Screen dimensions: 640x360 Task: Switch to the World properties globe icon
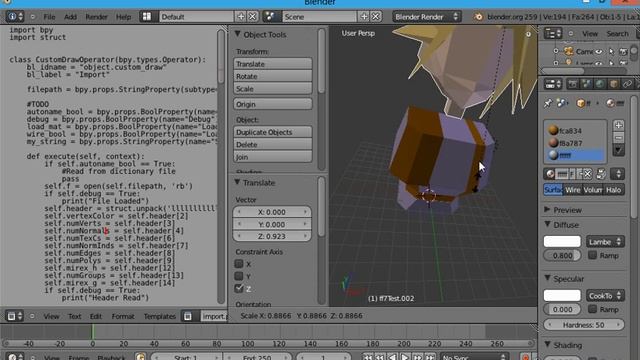[x=600, y=84]
